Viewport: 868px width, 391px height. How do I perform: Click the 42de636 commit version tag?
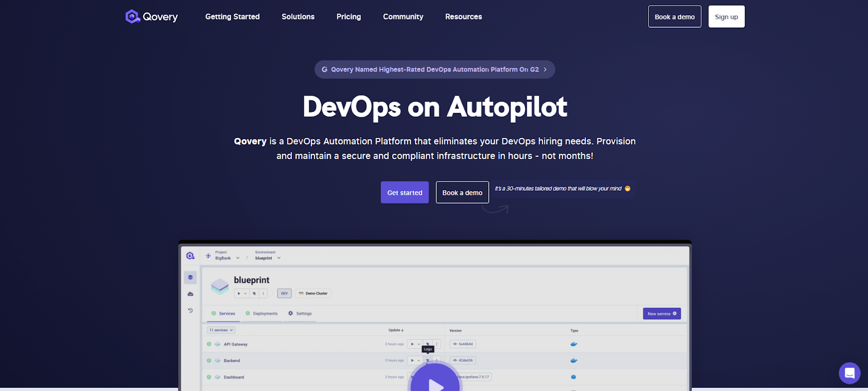(x=463, y=360)
